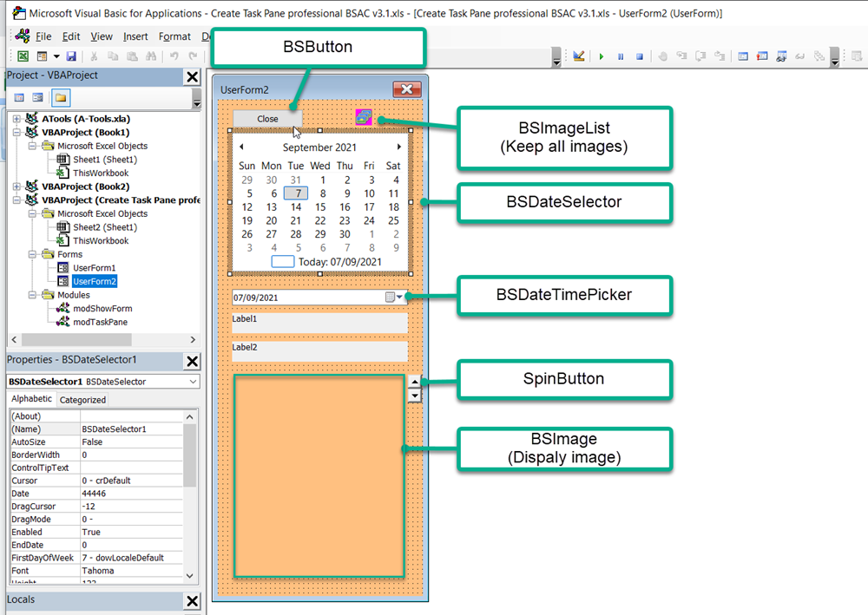The width and height of the screenshot is (868, 615).
Task: Click View Code icon in Project panel
Action: (x=19, y=97)
